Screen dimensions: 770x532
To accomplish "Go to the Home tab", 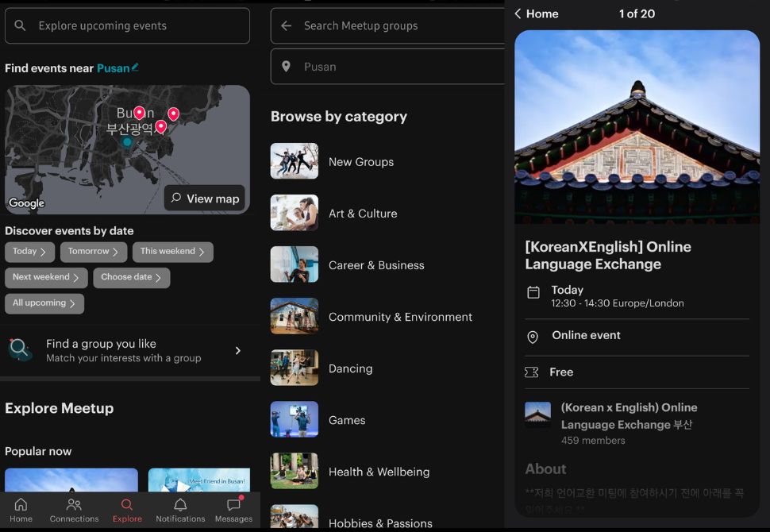I will tap(21, 511).
